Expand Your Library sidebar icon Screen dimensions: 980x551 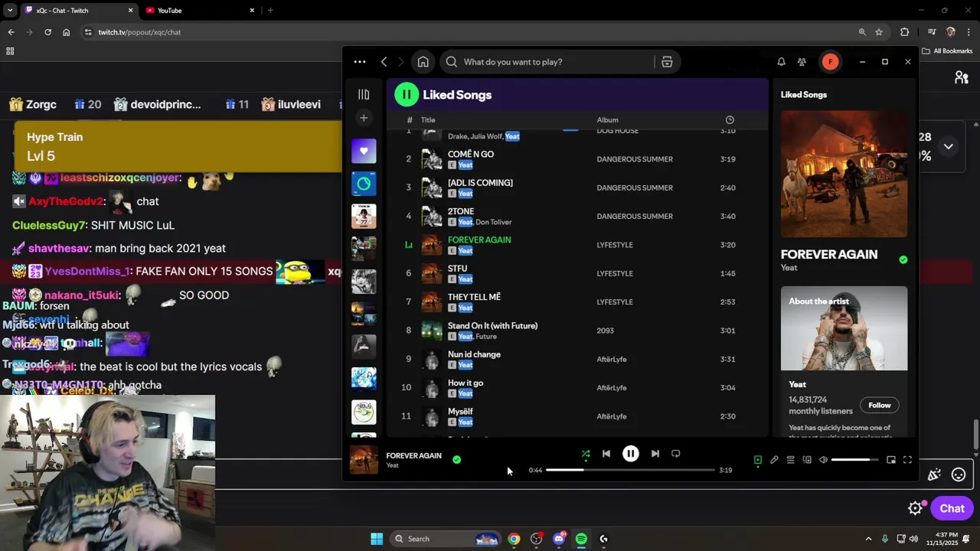click(x=364, y=94)
